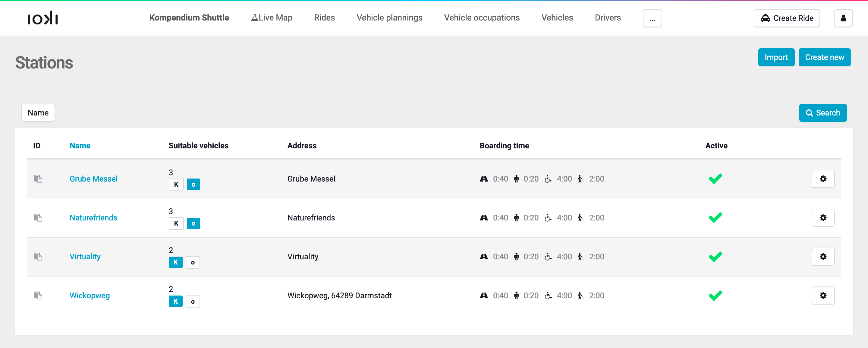Open the user account icon
This screenshot has width=868, height=348.
pyautogui.click(x=843, y=18)
